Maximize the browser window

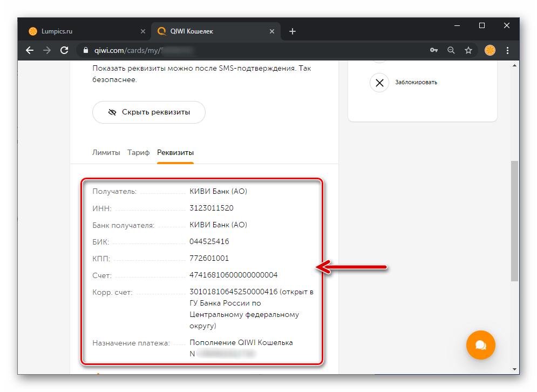pyautogui.click(x=482, y=26)
